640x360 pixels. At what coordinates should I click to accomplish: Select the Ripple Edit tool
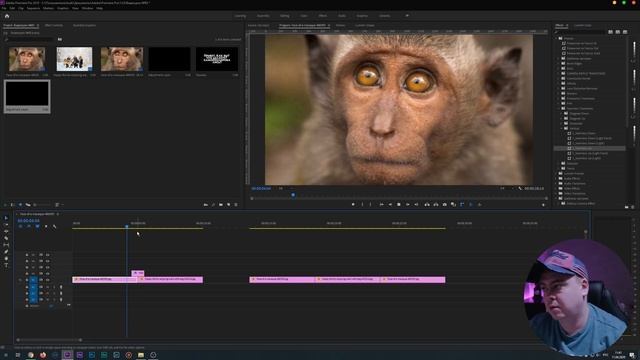[6, 231]
